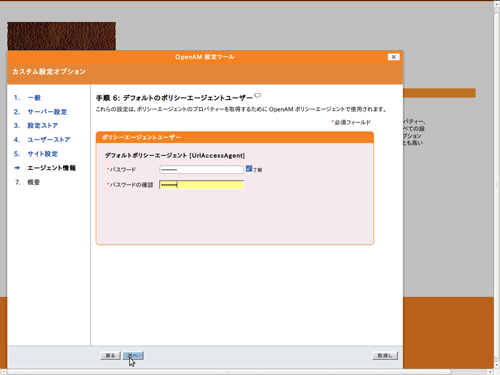Cancel setup with the 取消し button
500x375 pixels.
pyautogui.click(x=385, y=356)
